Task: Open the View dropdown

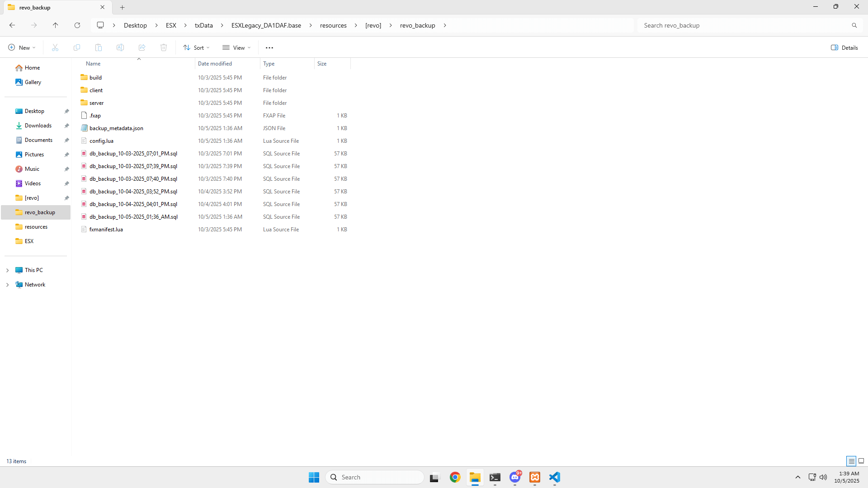Action: point(236,47)
